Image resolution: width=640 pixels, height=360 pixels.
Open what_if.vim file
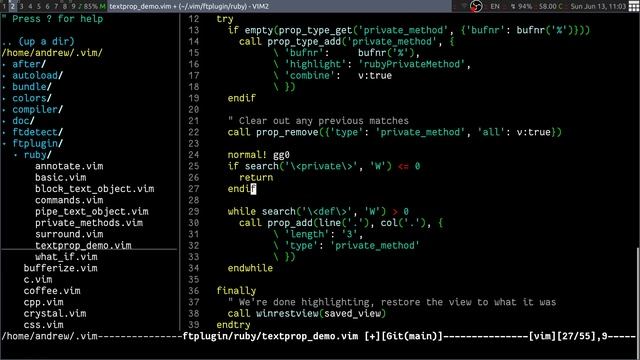pyautogui.click(x=66, y=257)
